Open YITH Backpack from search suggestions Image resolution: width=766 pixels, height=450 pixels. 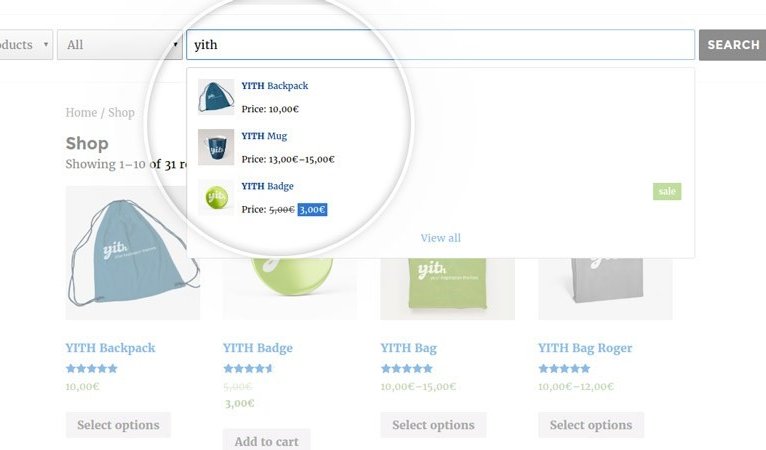[275, 86]
